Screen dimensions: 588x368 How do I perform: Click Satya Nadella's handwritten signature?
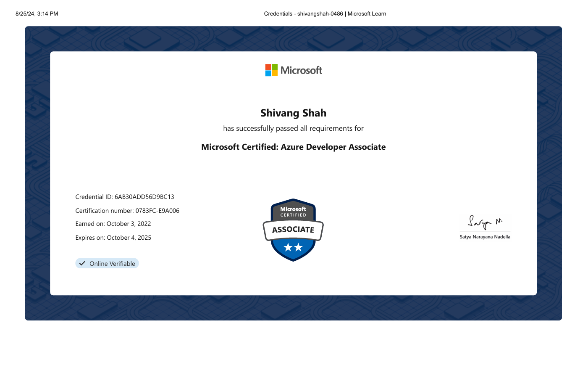pos(485,222)
